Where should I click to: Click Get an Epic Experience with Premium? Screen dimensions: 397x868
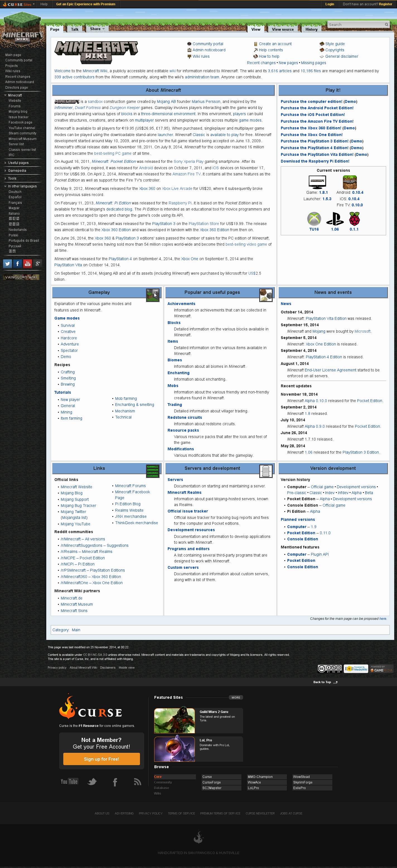pos(86,4)
